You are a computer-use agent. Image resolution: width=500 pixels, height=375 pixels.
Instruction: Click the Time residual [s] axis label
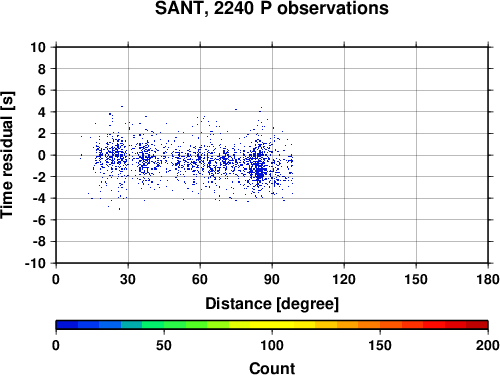[x=7, y=155]
